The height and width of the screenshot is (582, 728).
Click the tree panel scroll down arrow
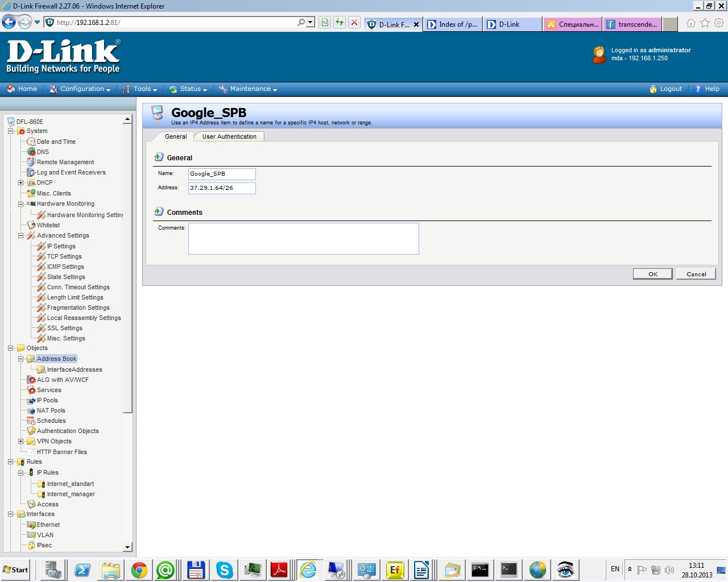(x=127, y=547)
